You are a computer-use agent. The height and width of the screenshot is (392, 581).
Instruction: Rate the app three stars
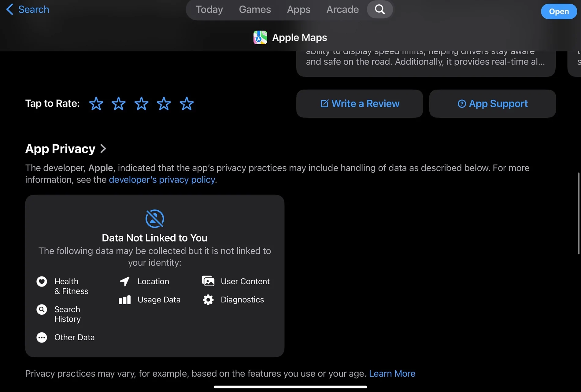click(141, 104)
